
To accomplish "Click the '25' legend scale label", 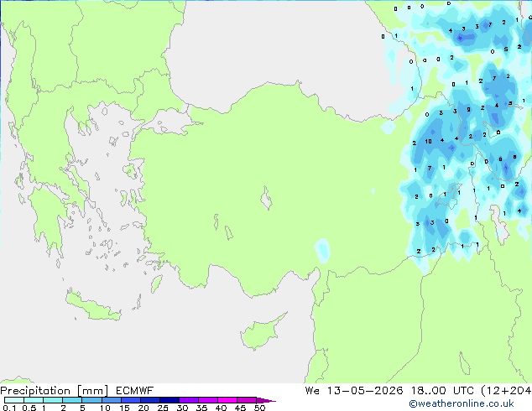I will coord(163,408).
